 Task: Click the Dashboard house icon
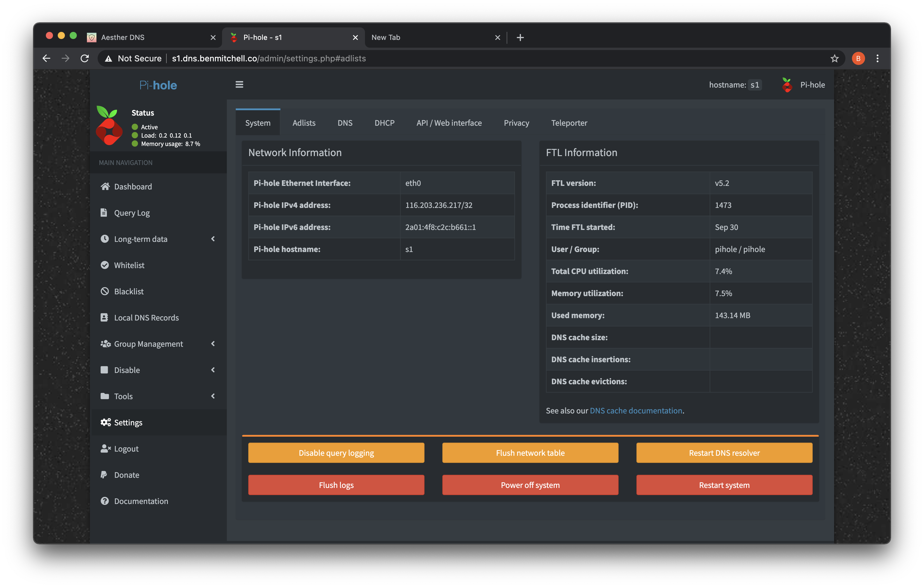pyautogui.click(x=105, y=186)
